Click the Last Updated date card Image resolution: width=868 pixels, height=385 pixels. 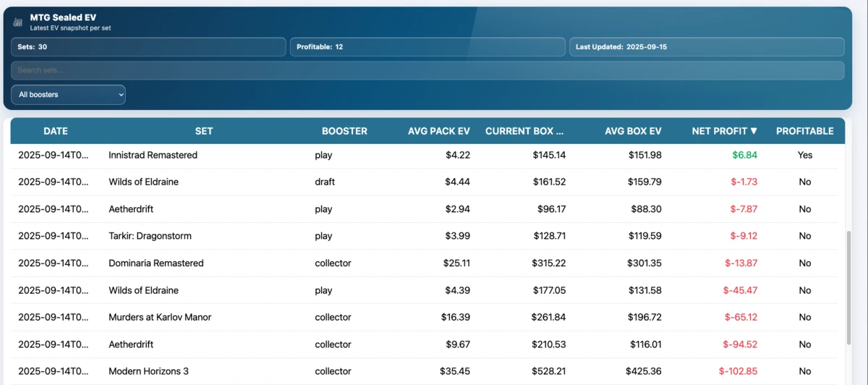(706, 47)
